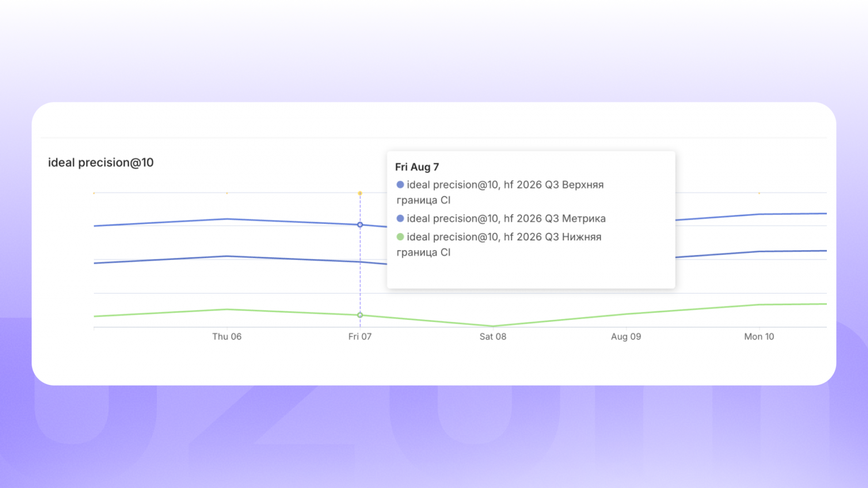This screenshot has height=488, width=868.
Task: Click the "Aug 09" axis label
Action: [x=626, y=337]
